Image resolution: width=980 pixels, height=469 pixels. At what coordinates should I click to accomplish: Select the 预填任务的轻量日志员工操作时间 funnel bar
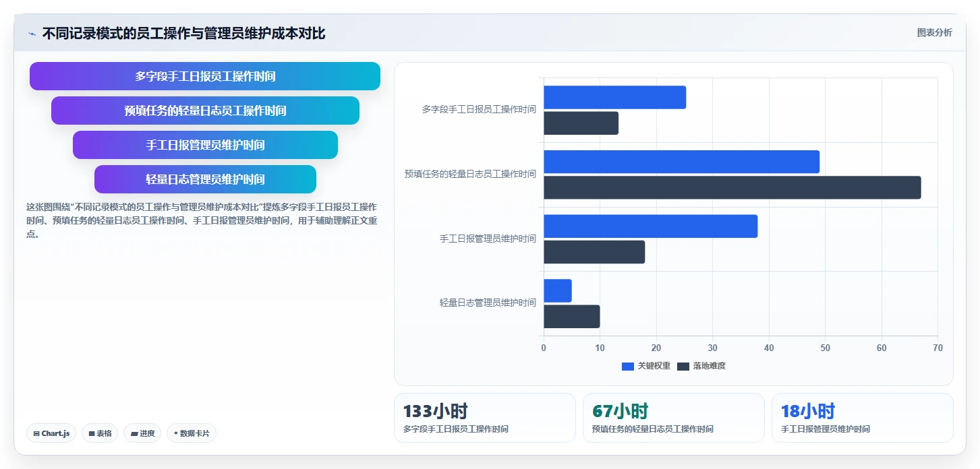[205, 111]
